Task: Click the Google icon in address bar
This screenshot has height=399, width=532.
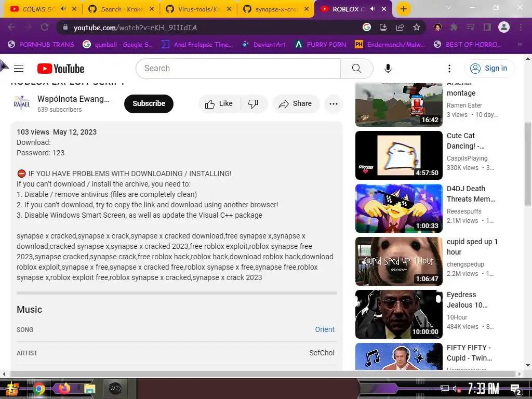Action: (x=366, y=27)
